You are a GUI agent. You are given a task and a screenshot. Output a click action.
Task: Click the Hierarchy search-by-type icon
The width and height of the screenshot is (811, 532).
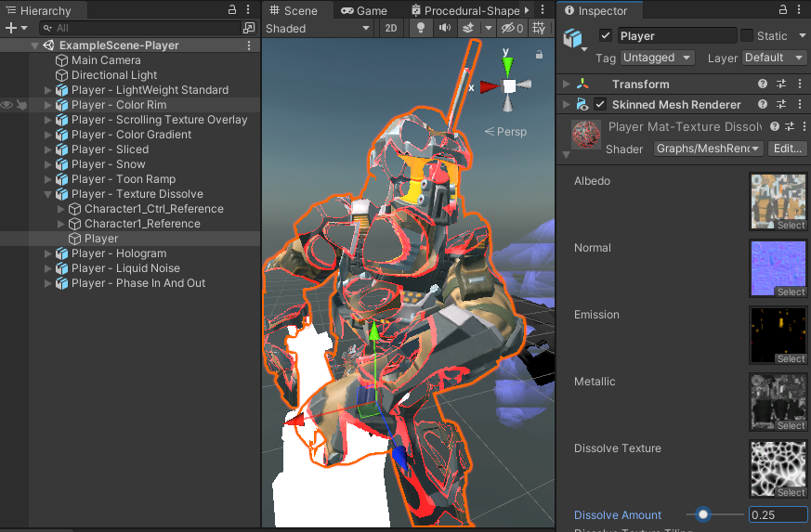pyautogui.click(x=249, y=28)
